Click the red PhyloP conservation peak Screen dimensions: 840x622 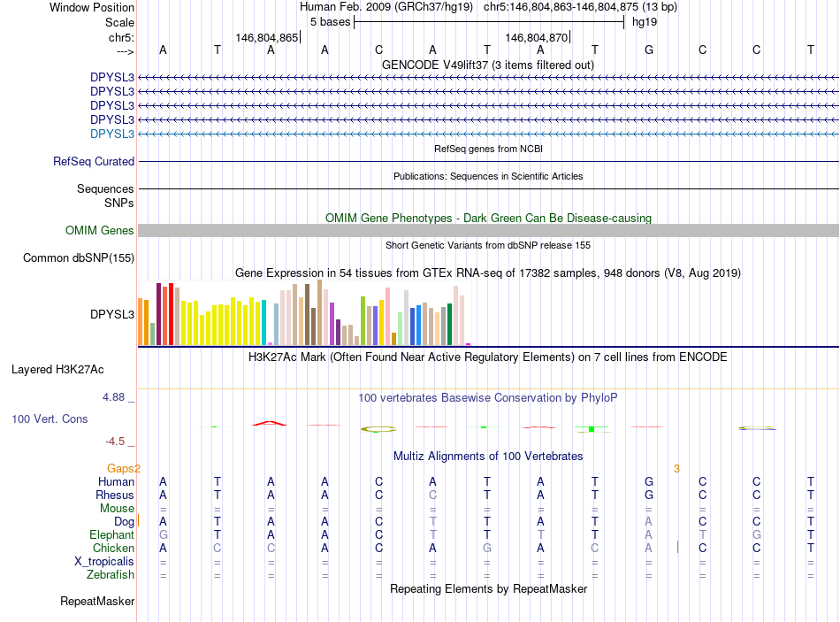270,424
